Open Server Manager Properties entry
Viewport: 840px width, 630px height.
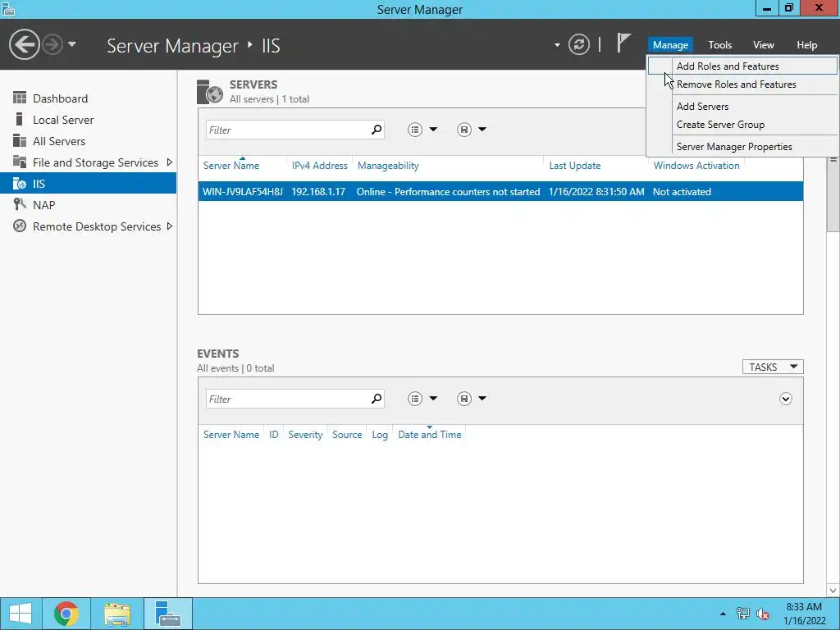(742, 146)
